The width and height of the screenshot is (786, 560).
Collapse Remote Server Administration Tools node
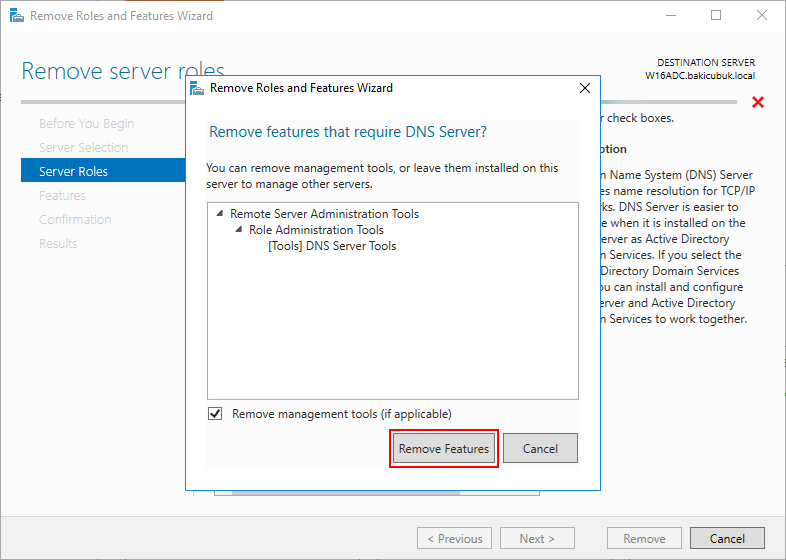220,214
